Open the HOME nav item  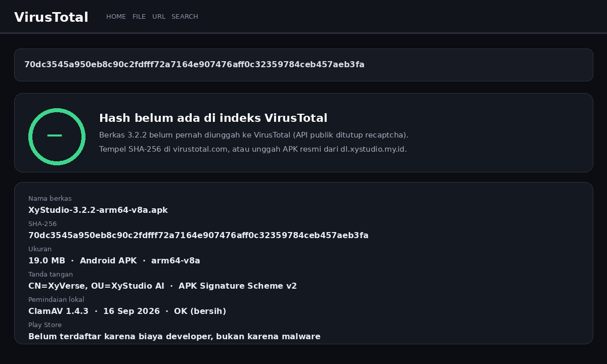[x=116, y=17]
